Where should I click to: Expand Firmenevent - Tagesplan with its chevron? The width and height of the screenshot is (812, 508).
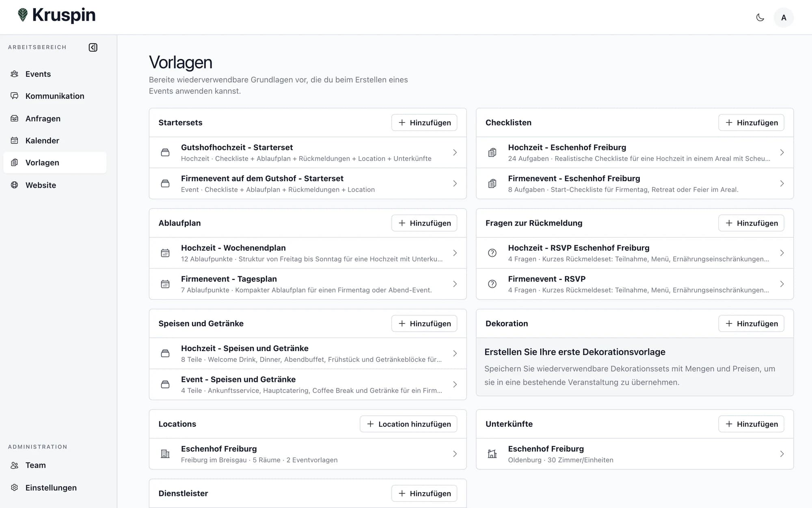pos(455,284)
